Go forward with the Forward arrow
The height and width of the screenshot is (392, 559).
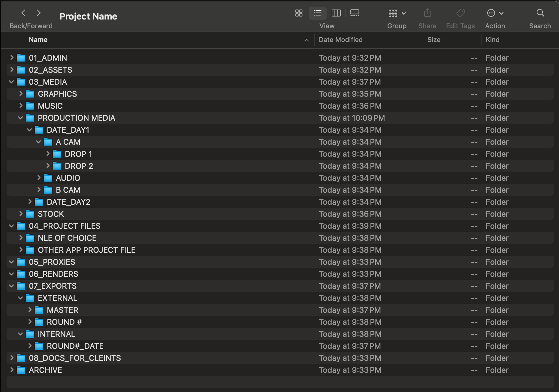click(x=38, y=13)
